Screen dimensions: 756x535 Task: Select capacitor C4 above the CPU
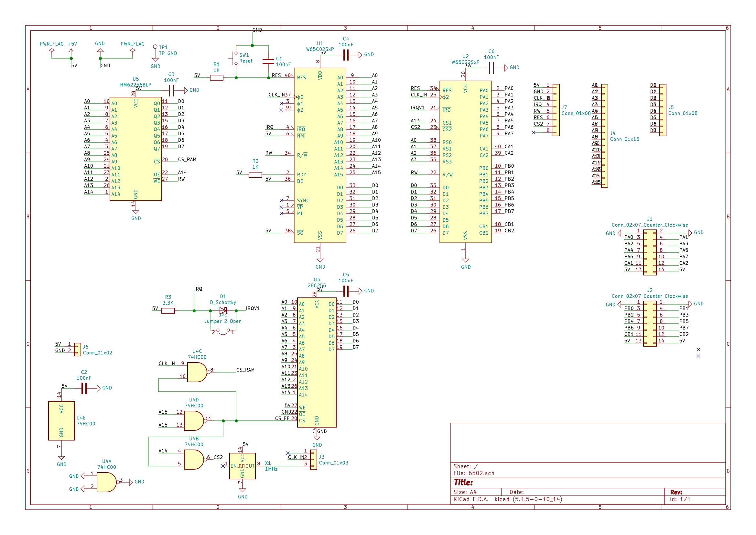346,55
